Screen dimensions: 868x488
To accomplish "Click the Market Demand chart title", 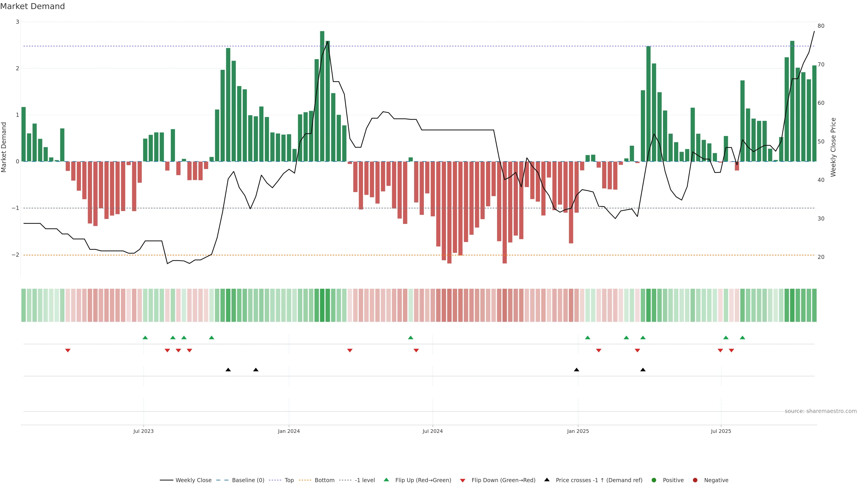I will [33, 6].
